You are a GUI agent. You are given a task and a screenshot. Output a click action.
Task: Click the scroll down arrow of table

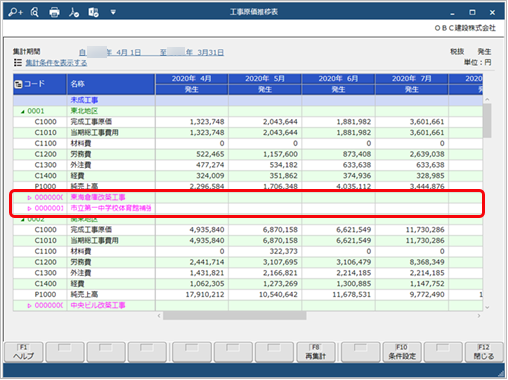point(487,307)
